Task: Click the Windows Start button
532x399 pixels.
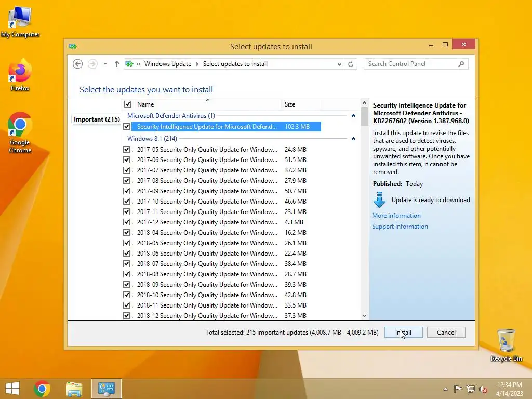Action: [12, 389]
